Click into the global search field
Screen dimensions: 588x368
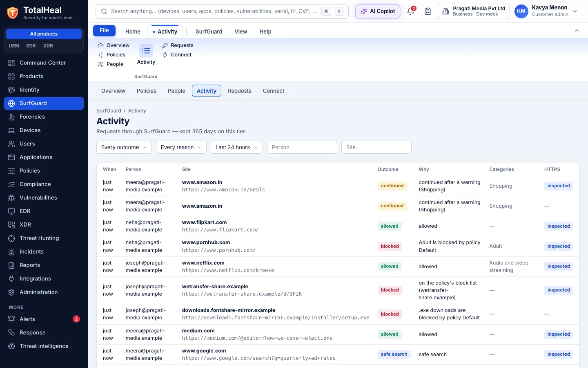222,11
